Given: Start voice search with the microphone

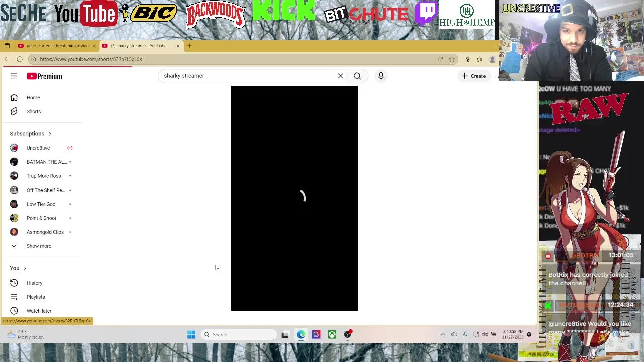Looking at the screenshot, I should tap(381, 76).
